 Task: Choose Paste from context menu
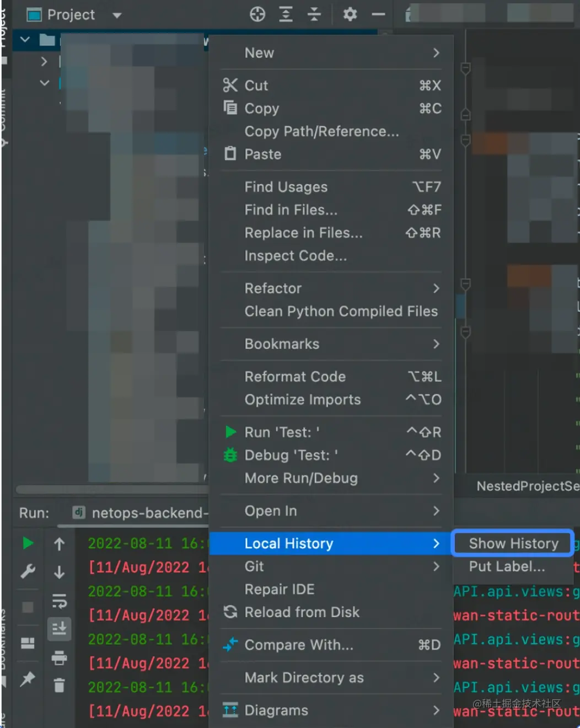[x=331, y=154]
